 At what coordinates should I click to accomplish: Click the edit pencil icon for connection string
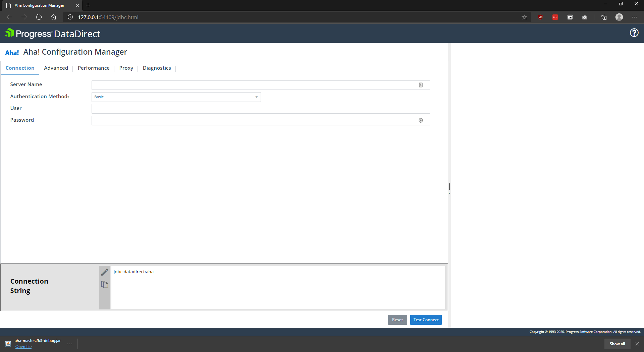(105, 272)
